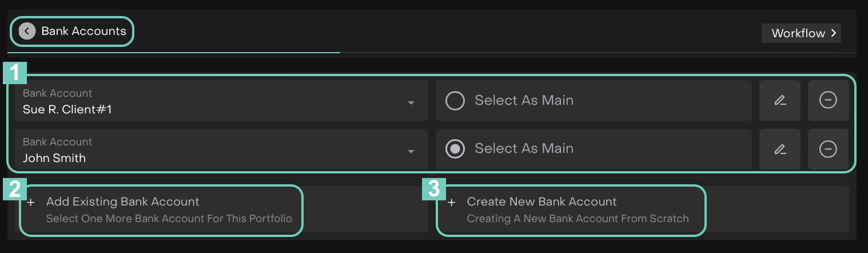Expand the John Smith bank account dropdown arrow
This screenshot has height=253, width=868.
click(x=411, y=152)
